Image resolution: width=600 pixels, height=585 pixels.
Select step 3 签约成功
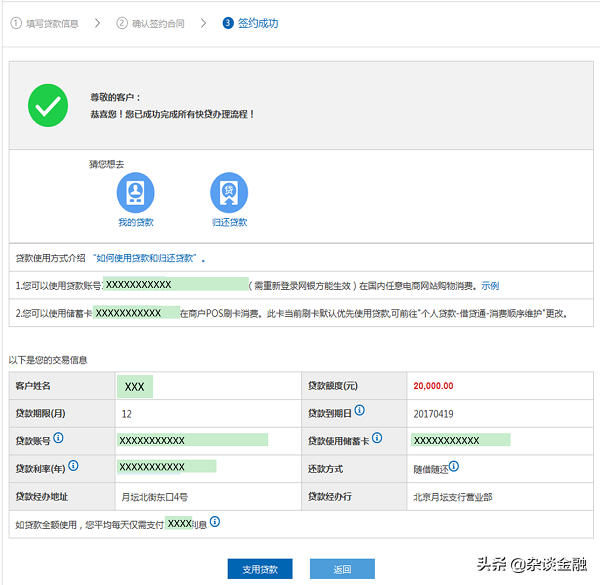(x=250, y=23)
